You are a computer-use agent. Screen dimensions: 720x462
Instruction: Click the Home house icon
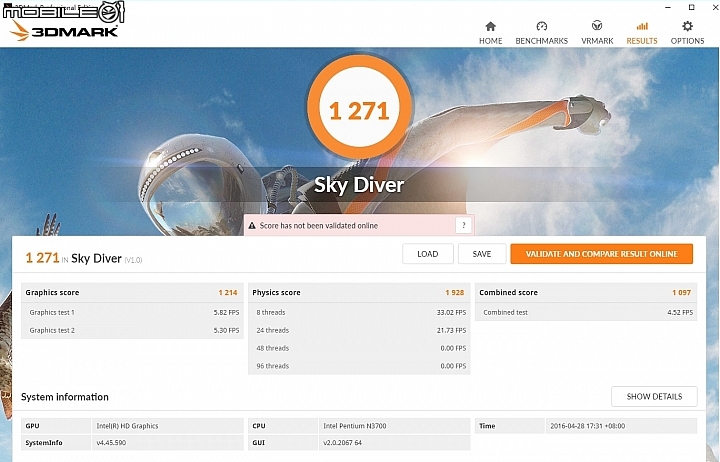click(x=490, y=26)
